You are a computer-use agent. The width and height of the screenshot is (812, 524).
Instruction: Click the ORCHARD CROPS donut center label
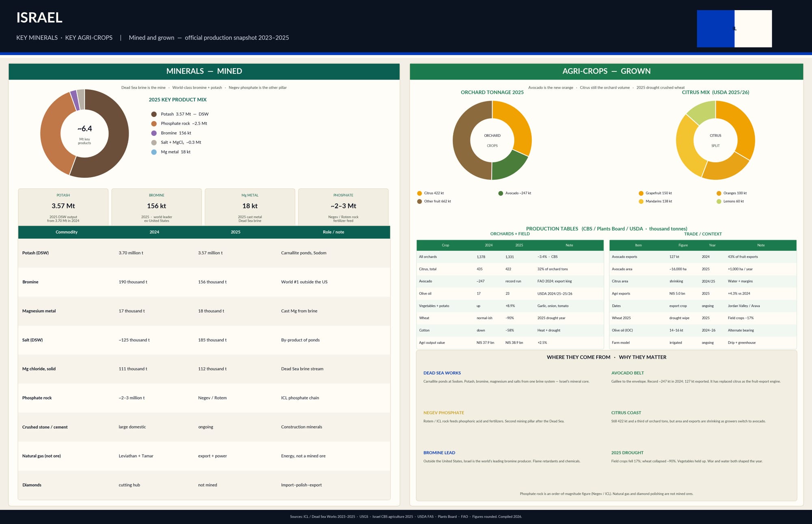coord(492,140)
